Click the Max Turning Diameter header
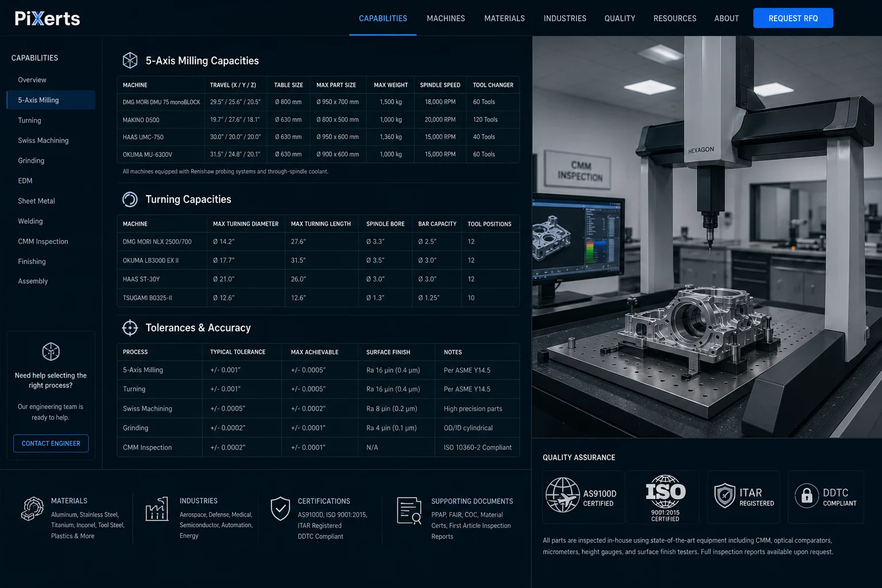This screenshot has width=882, height=588. [x=246, y=224]
